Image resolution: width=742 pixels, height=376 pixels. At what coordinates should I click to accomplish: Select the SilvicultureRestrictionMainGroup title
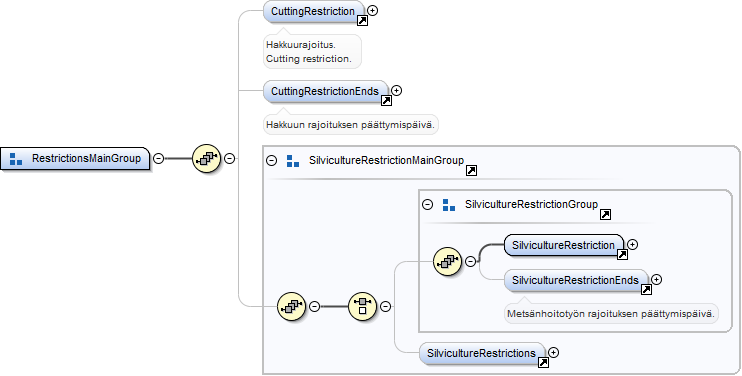386,160
